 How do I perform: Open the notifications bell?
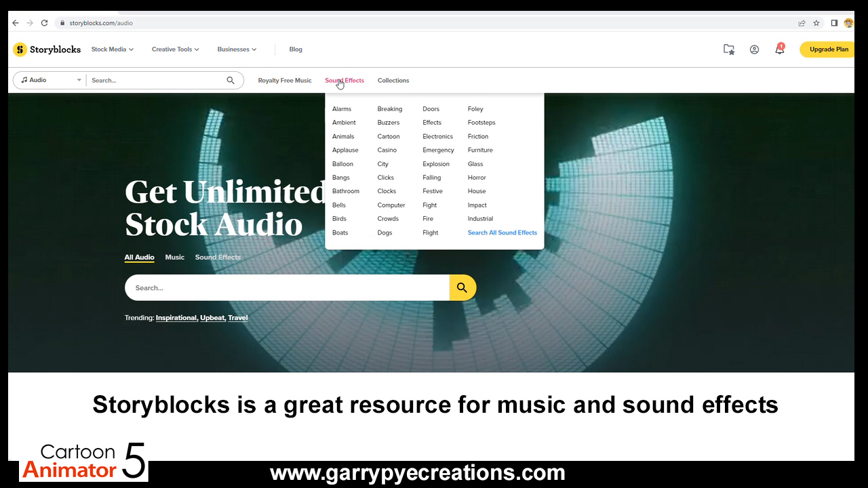(x=780, y=49)
